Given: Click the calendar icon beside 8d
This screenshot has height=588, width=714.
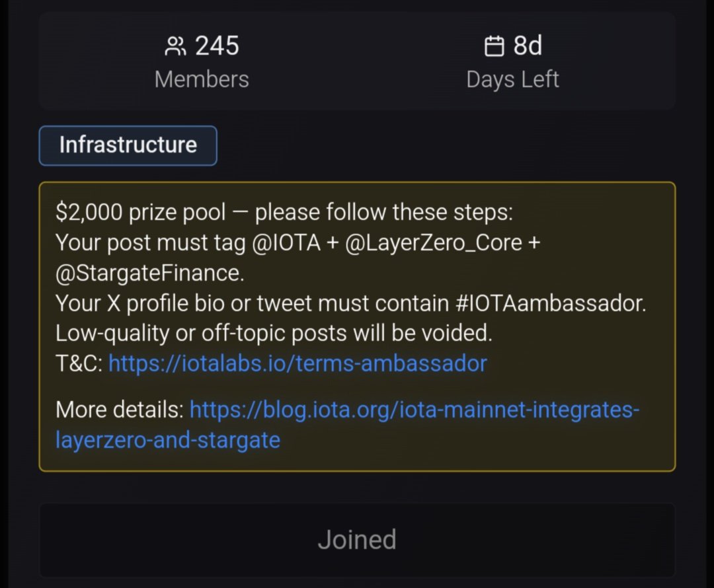Looking at the screenshot, I should [x=494, y=46].
